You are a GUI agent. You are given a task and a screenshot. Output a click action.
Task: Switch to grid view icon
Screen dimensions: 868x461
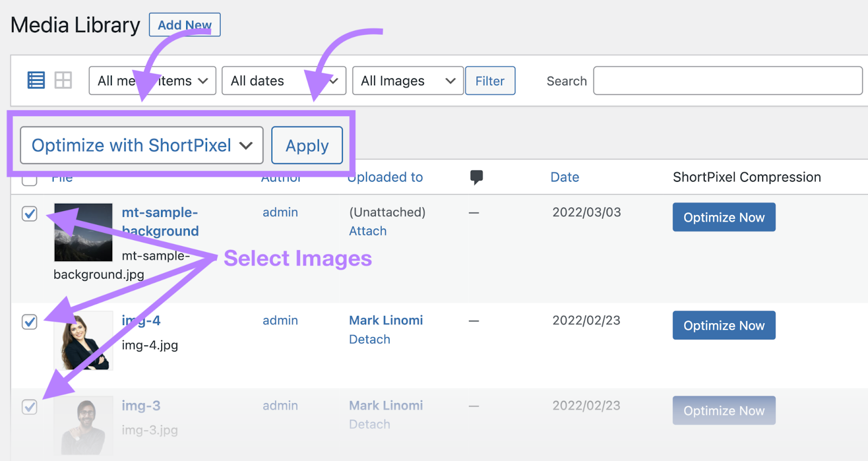click(63, 80)
